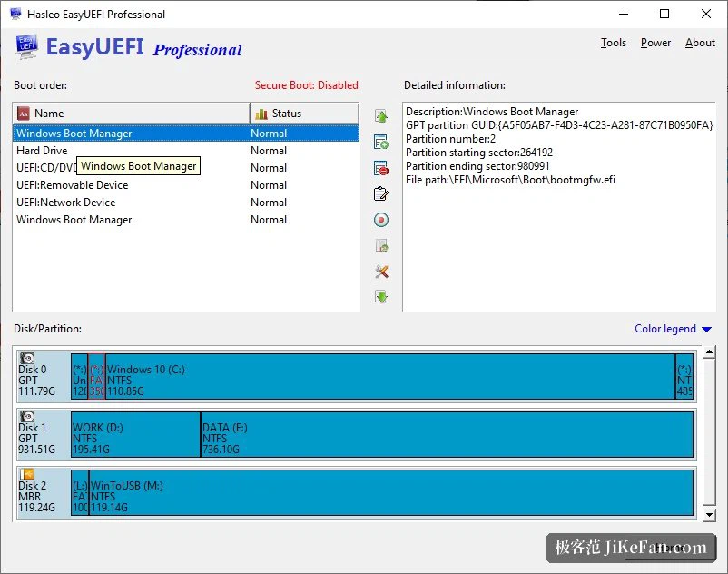This screenshot has width=728, height=574.
Task: Click Normal status of UEFI:Network Device row
Action: [269, 203]
